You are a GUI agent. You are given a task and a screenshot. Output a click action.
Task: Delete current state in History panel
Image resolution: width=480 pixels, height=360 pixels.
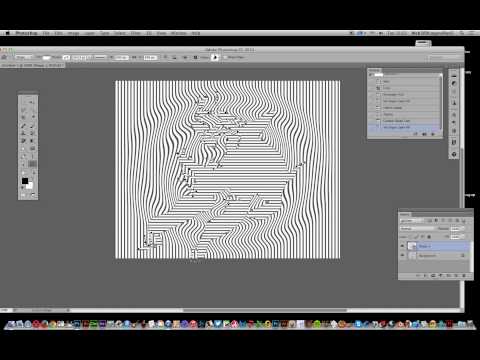[433, 134]
